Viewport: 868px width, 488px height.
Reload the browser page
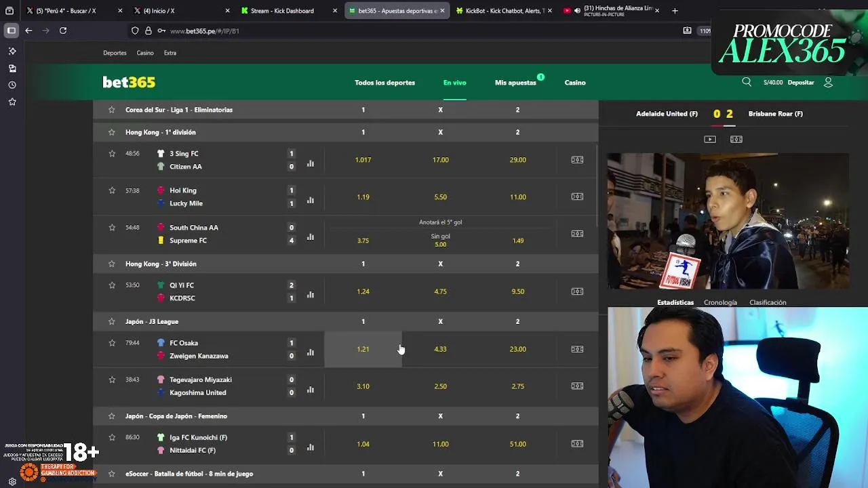[x=63, y=30]
